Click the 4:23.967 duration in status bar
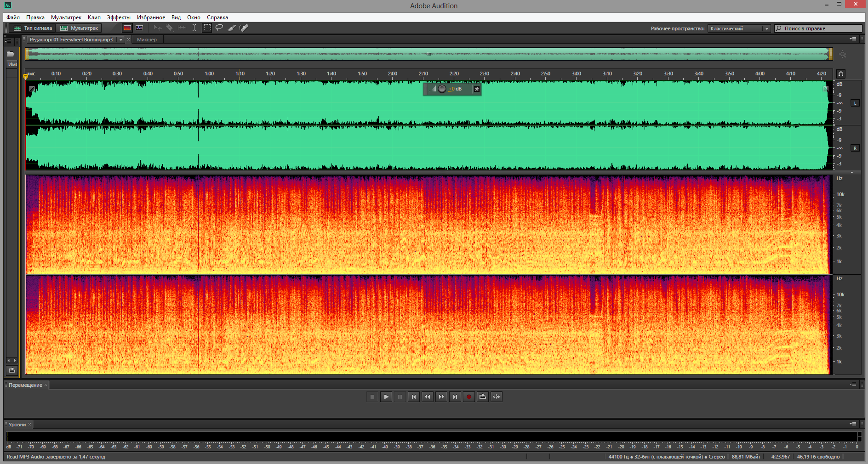The image size is (868, 464). point(780,457)
